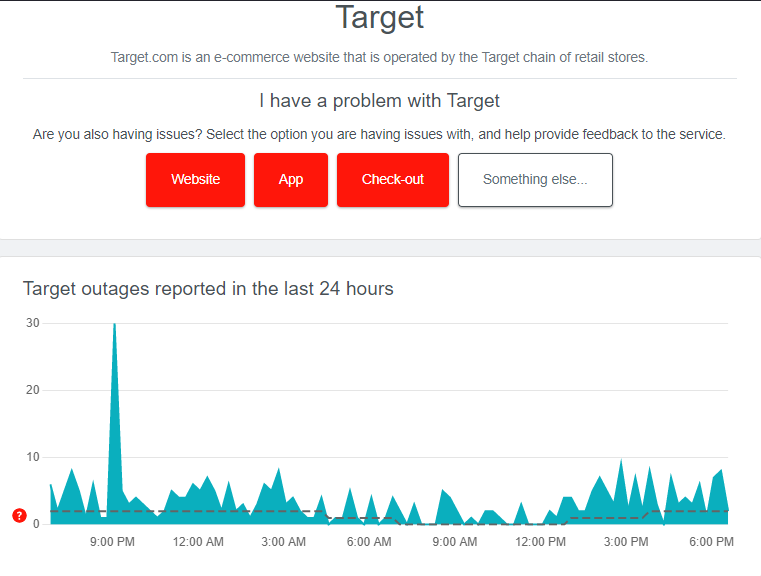Open the red question mark help icon
This screenshot has width=761, height=576.
pyautogui.click(x=19, y=515)
